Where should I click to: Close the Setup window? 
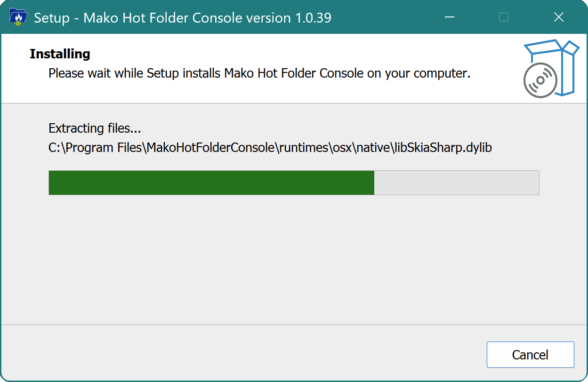559,17
